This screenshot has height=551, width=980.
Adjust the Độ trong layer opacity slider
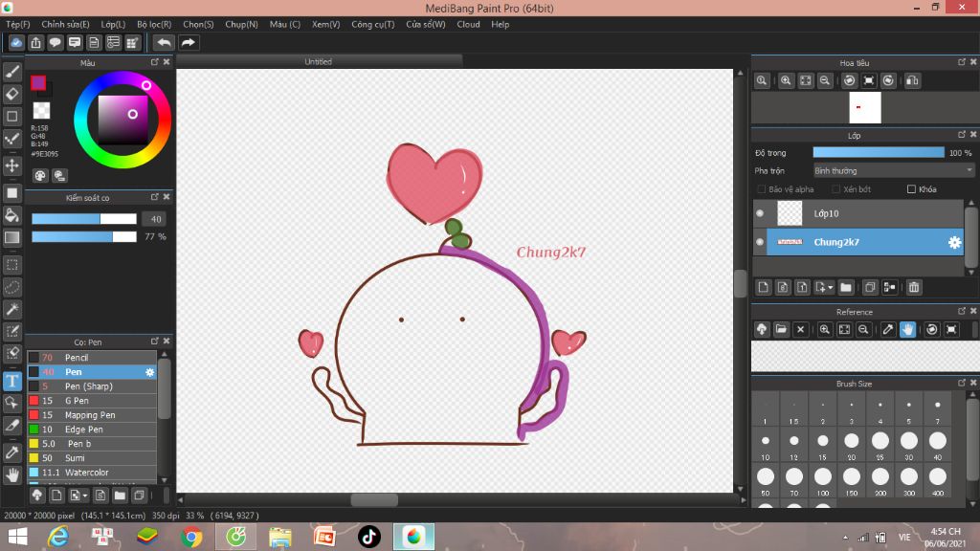(x=879, y=152)
